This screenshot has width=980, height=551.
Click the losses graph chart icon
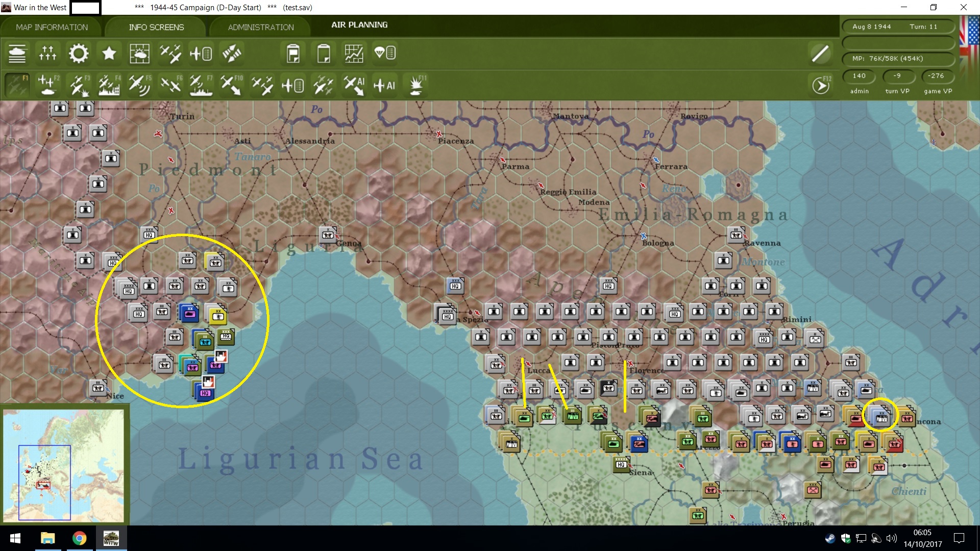354,54
